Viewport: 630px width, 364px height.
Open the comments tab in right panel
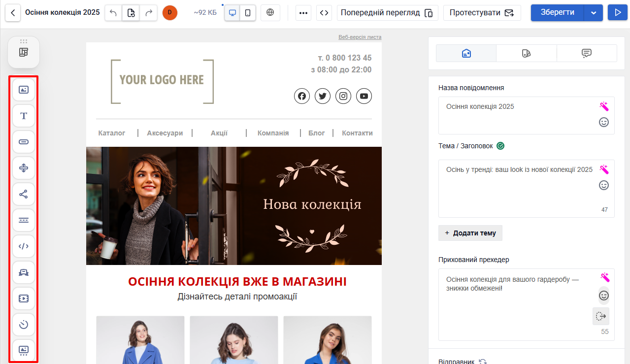click(x=586, y=53)
